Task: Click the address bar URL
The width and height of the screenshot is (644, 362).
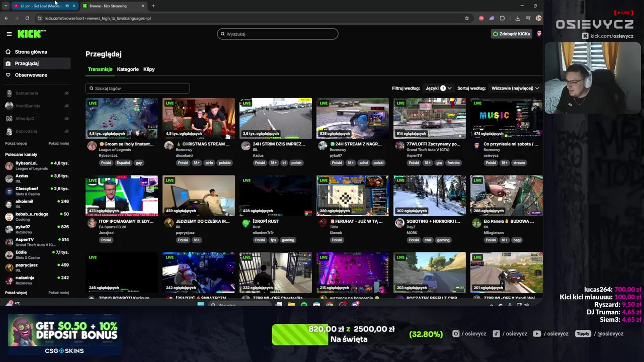Action: pos(98,18)
